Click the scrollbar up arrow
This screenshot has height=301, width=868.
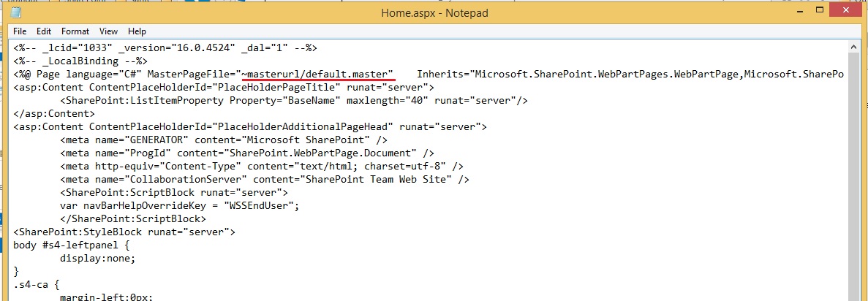tap(853, 48)
